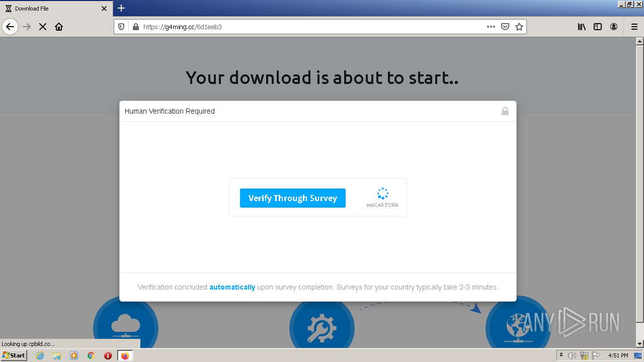Click the wrench and gear circle icon

pyautogui.click(x=322, y=325)
